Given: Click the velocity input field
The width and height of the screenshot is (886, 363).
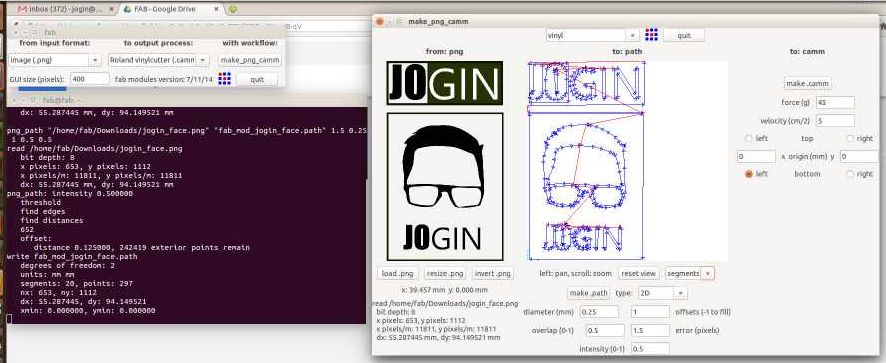Looking at the screenshot, I should (835, 120).
